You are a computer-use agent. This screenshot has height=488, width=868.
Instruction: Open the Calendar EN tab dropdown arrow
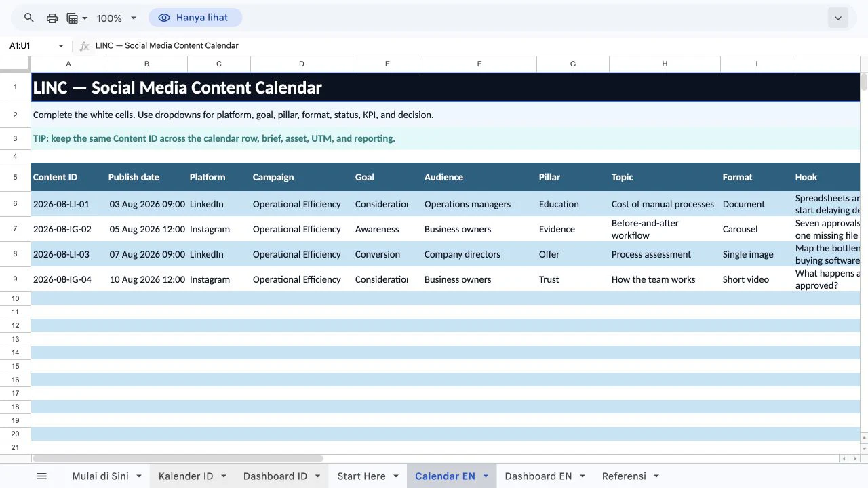tap(486, 476)
